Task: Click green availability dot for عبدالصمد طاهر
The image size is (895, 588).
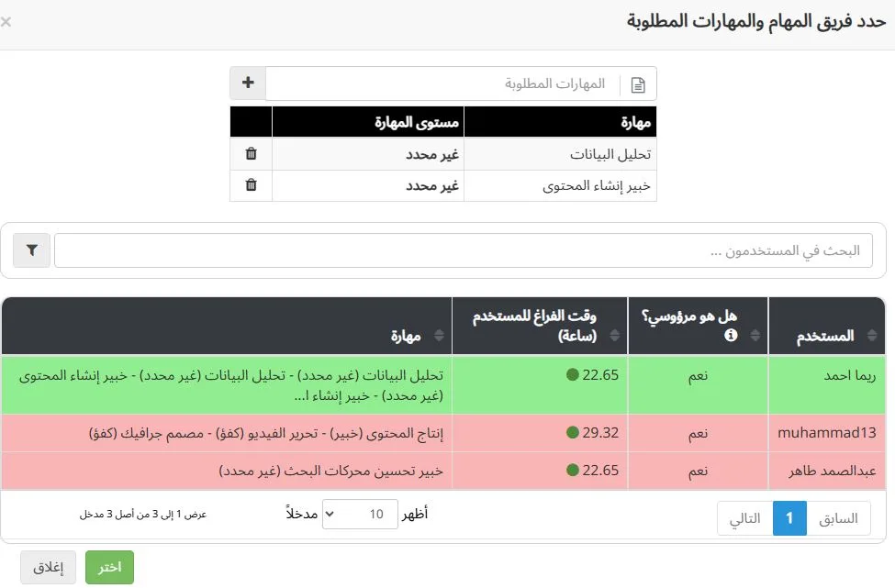Action: [x=573, y=470]
